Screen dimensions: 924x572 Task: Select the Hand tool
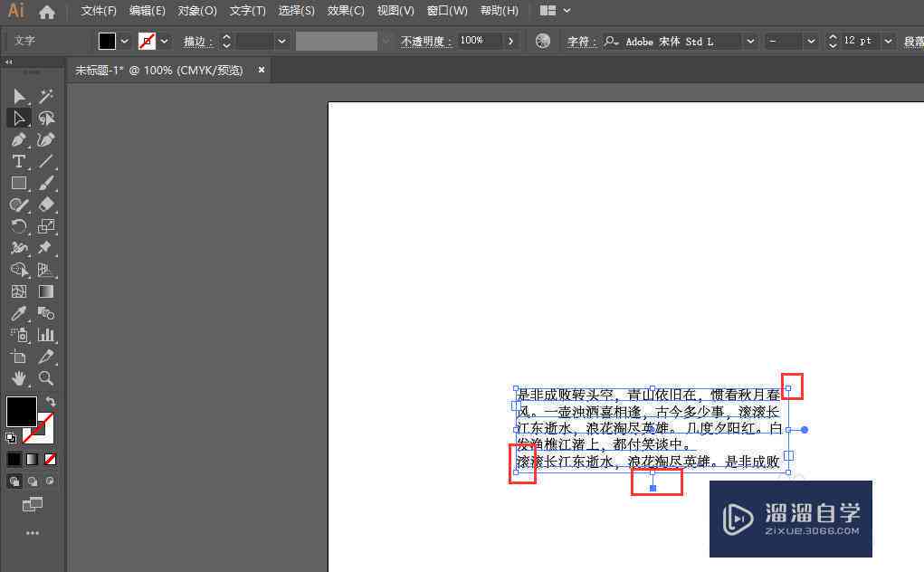[19, 377]
